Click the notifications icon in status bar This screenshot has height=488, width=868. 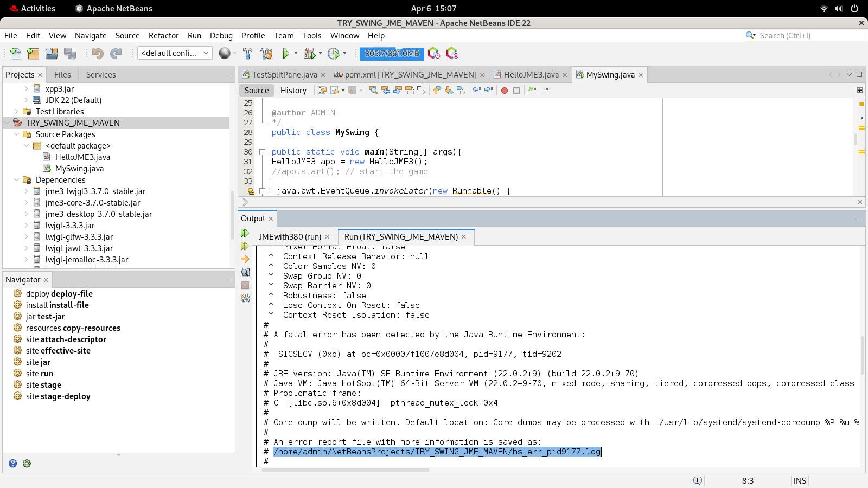[698, 481]
